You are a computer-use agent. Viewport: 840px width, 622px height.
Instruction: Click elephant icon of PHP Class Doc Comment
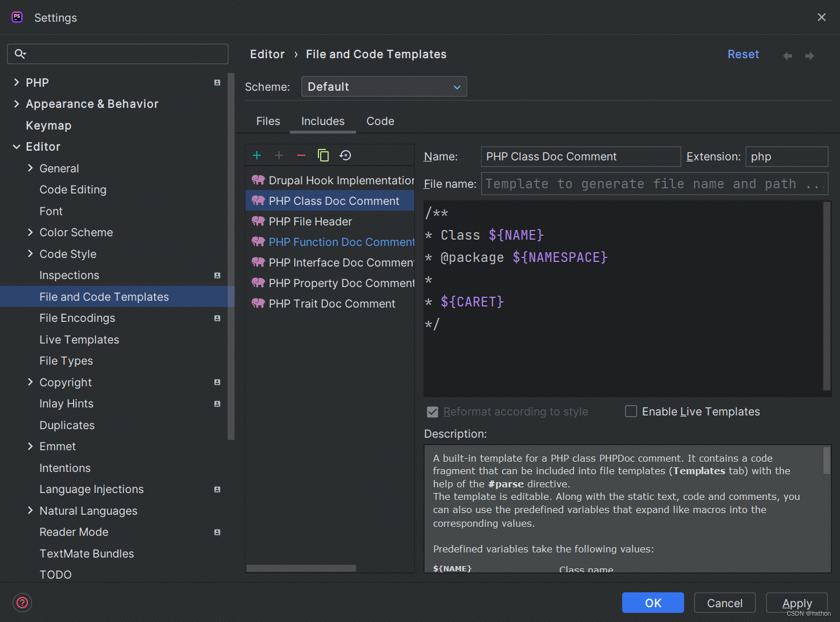point(258,200)
